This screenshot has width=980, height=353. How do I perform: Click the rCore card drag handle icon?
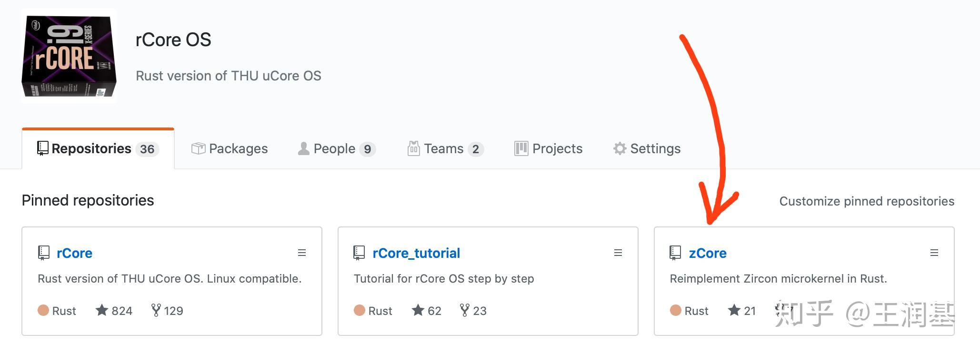302,253
